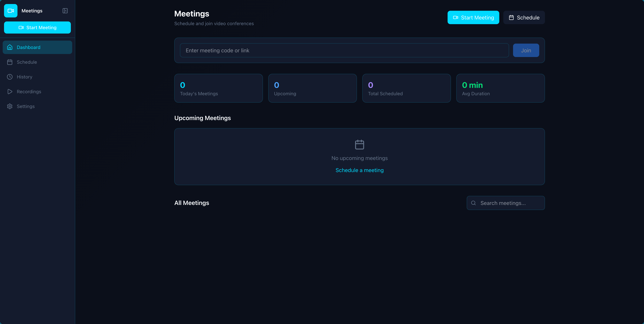Click the play icon beside Recordings
644x324 pixels.
(10, 91)
